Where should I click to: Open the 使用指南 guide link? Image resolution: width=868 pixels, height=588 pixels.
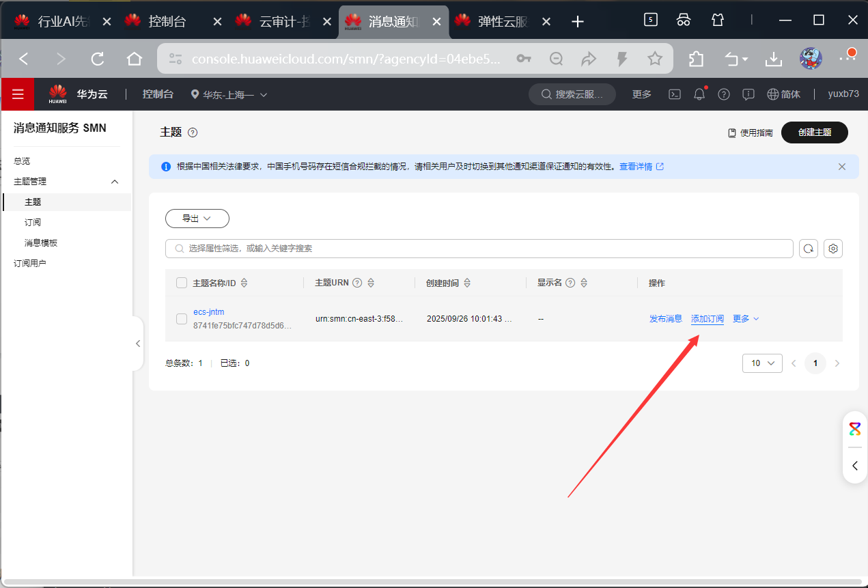(751, 133)
